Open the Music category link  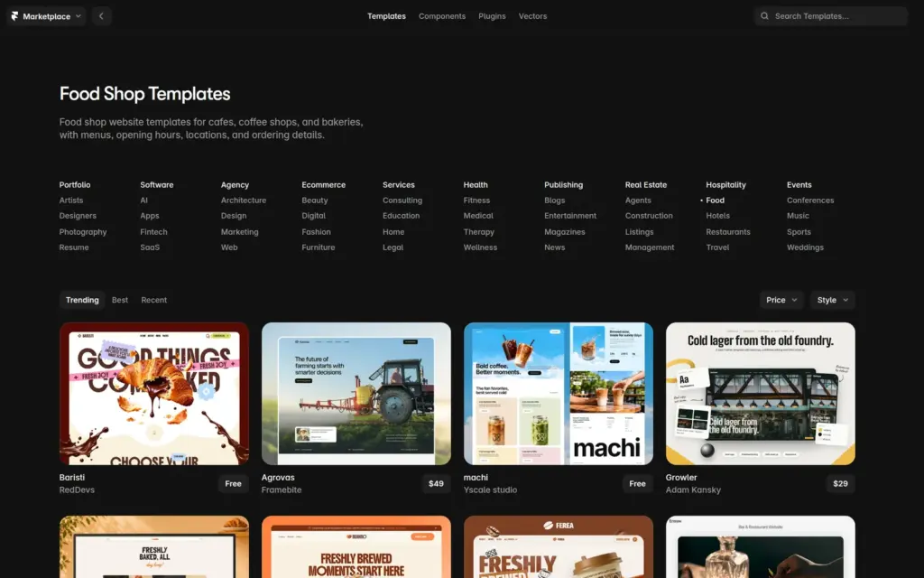[x=798, y=215]
